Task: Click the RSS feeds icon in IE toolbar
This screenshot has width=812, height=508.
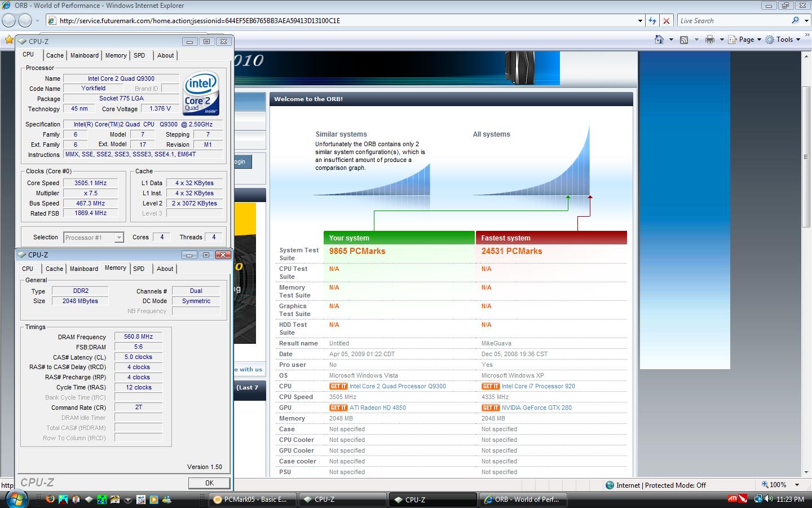Action: pyautogui.click(x=684, y=40)
